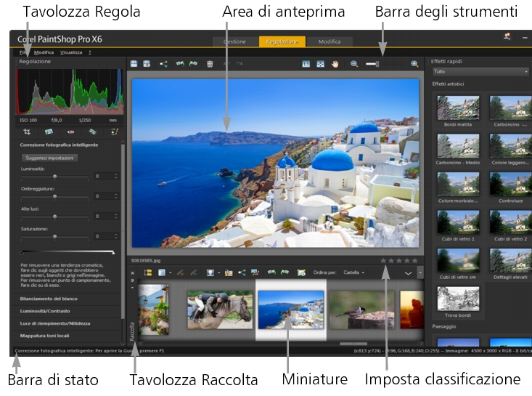Open the Visualizza menu
The height and width of the screenshot is (396, 532).
coord(71,52)
